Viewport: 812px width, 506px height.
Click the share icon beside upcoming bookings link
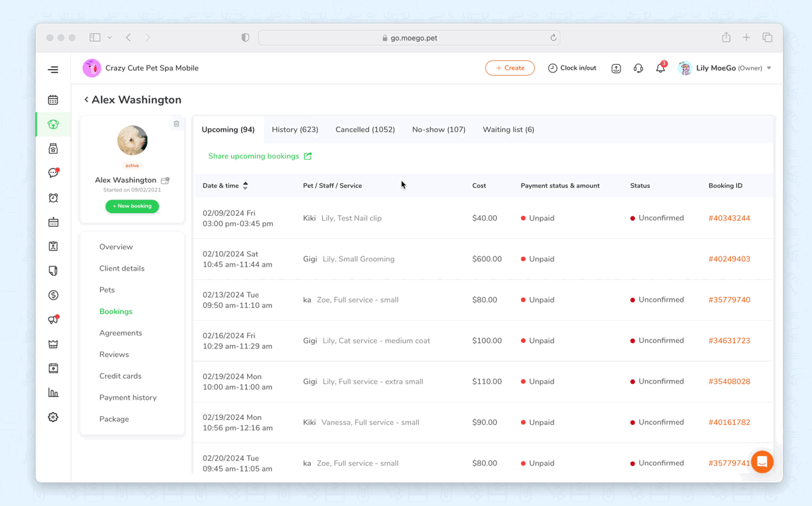tap(308, 156)
